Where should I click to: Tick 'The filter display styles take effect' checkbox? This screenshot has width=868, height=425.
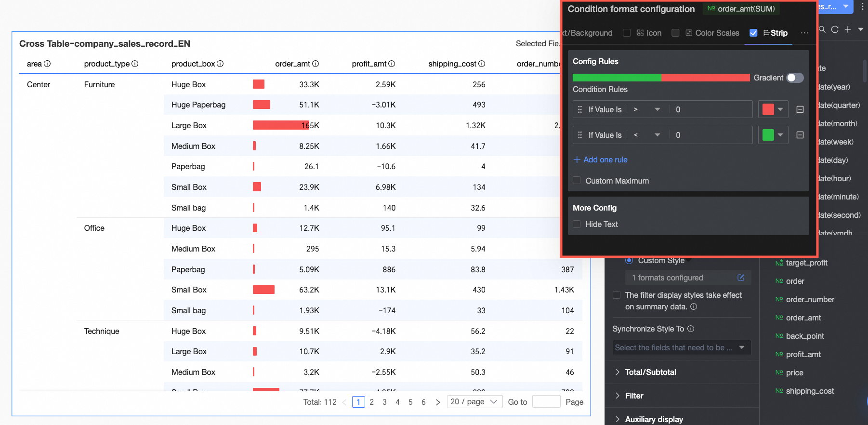click(x=616, y=295)
